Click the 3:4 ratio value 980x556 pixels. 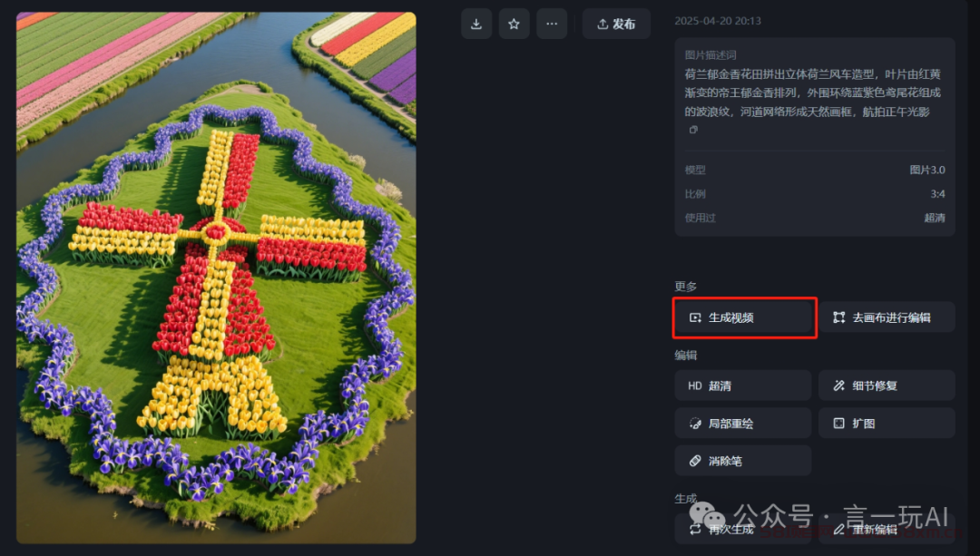937,194
